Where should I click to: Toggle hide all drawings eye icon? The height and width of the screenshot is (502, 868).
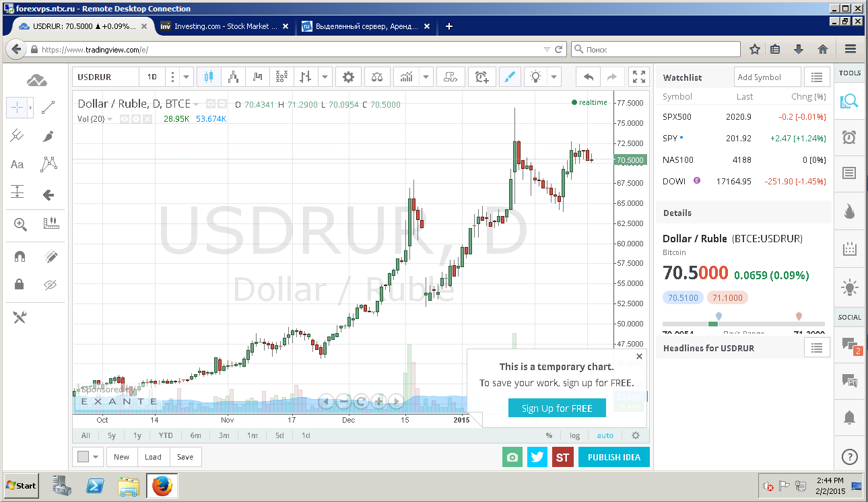click(51, 284)
